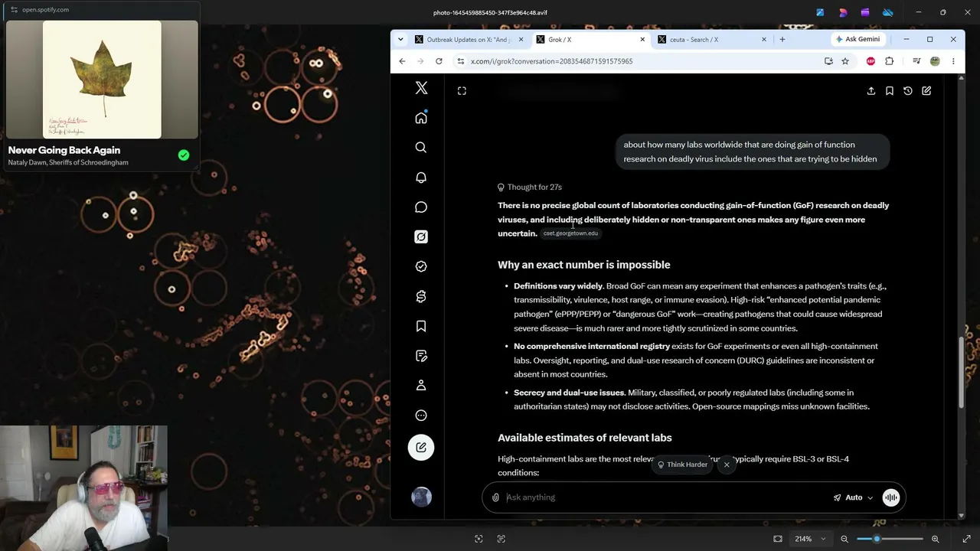Screen dimensions: 980x551
Task: Scan text icon in photo viewer
Action: 501,539
